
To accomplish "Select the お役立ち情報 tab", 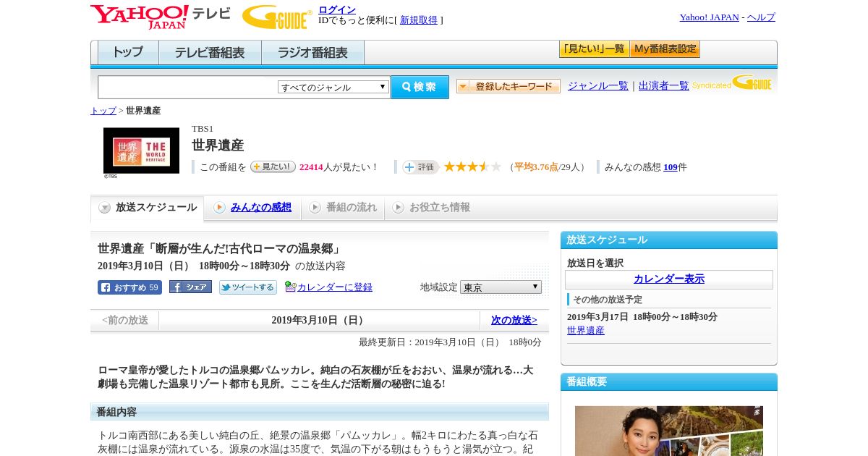I will (431, 208).
